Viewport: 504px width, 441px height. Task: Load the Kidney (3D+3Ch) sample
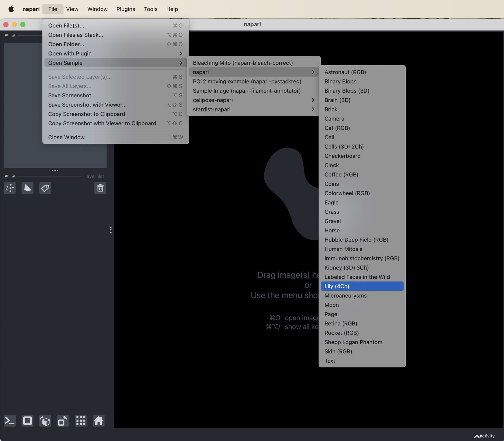362,268
